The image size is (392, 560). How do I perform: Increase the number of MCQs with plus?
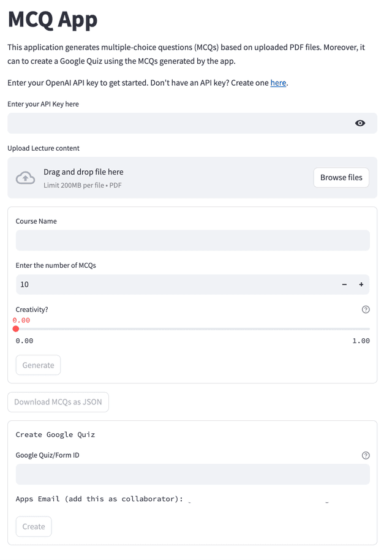[361, 284]
